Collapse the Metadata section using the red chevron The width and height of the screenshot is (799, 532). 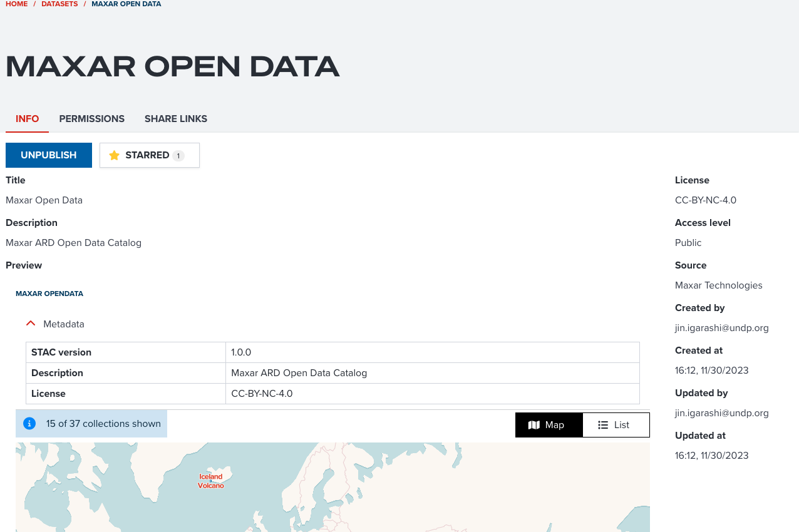[30, 322]
